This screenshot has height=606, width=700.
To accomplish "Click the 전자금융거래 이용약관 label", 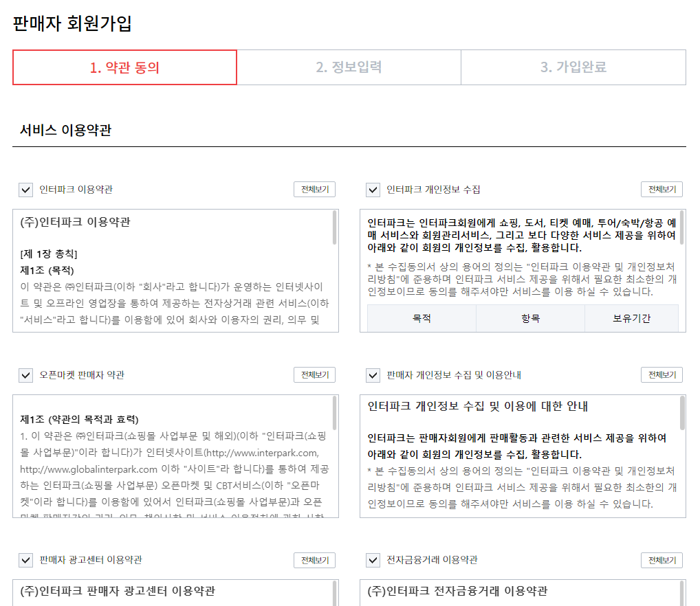I will point(432,560).
